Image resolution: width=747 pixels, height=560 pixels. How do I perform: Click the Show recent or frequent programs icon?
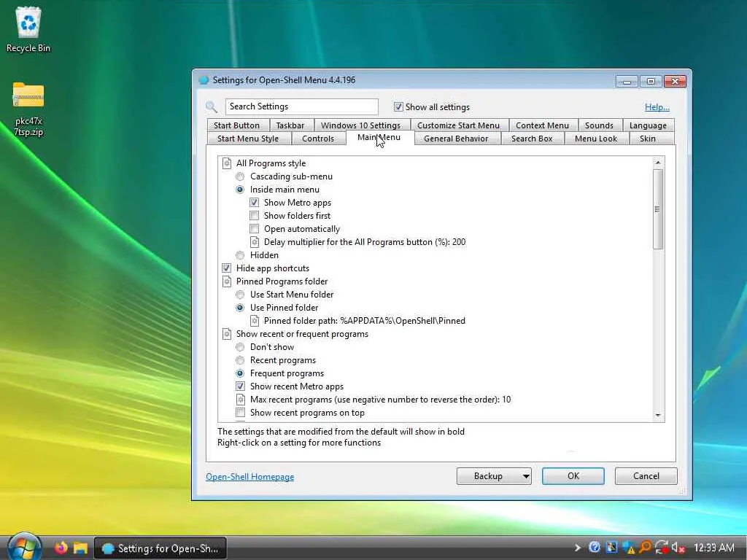(x=227, y=334)
